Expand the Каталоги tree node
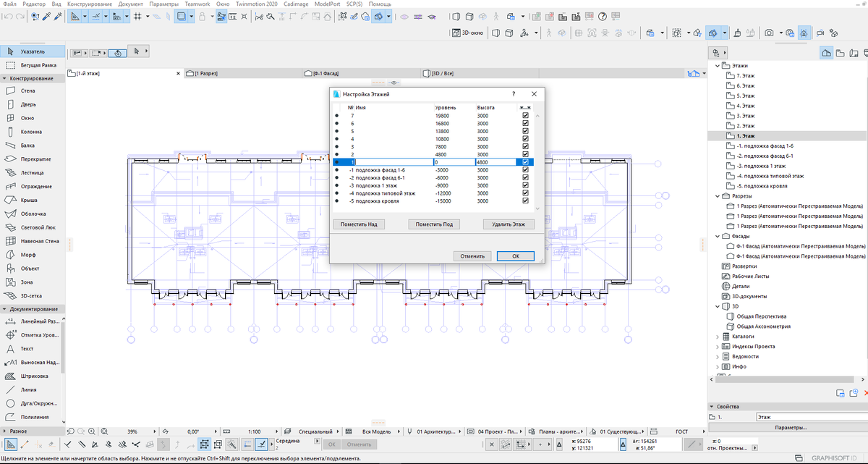This screenshot has width=868, height=464. tap(718, 337)
